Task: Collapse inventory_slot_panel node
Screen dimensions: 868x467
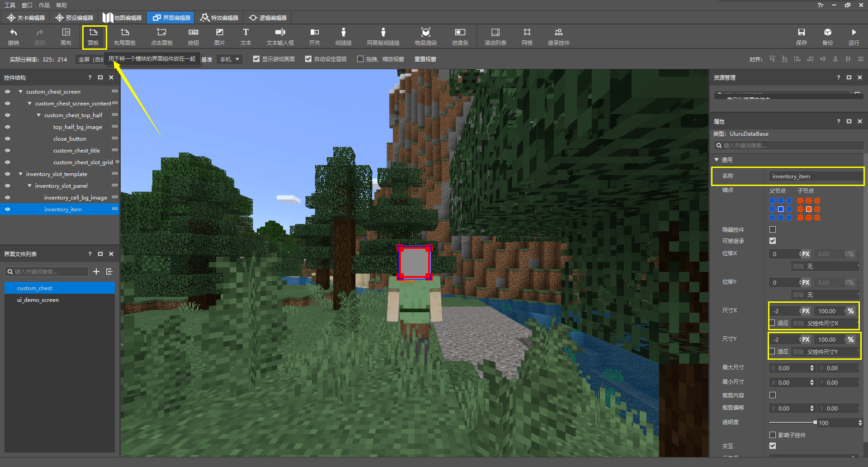Action: pos(29,186)
